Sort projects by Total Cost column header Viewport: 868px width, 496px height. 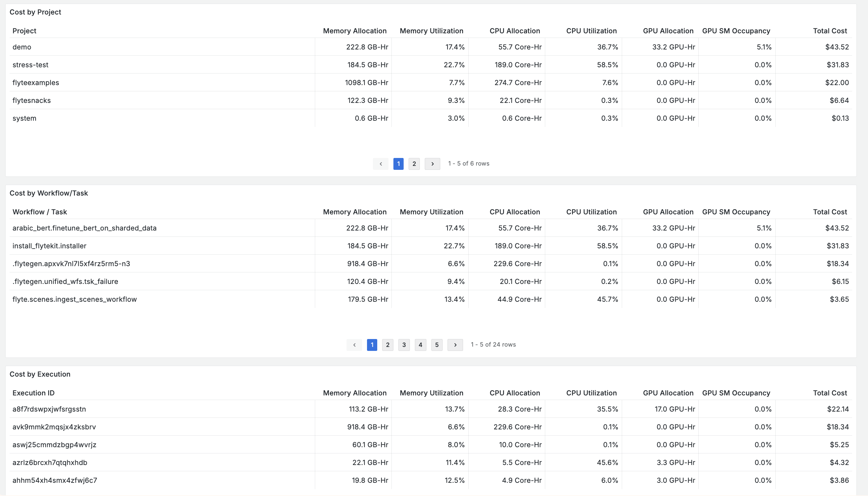coord(829,31)
